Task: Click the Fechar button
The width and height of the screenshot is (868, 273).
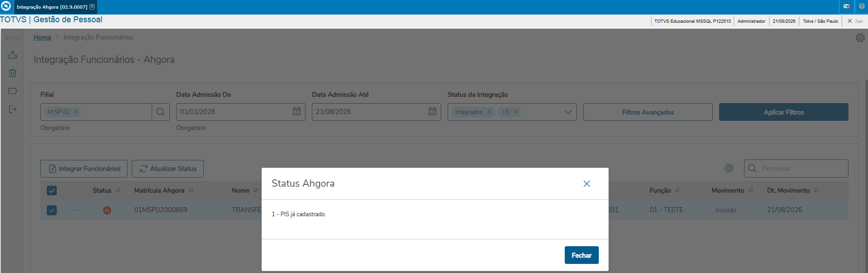Action: click(x=582, y=255)
